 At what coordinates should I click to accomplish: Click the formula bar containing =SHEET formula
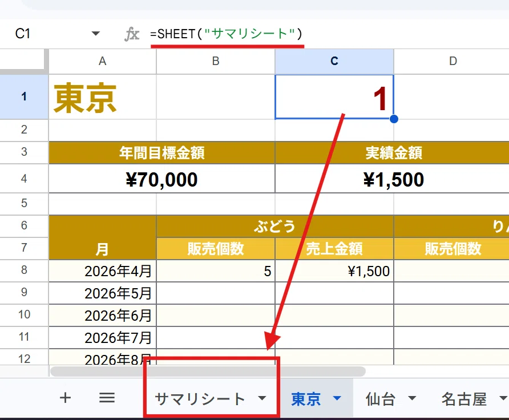pos(328,34)
